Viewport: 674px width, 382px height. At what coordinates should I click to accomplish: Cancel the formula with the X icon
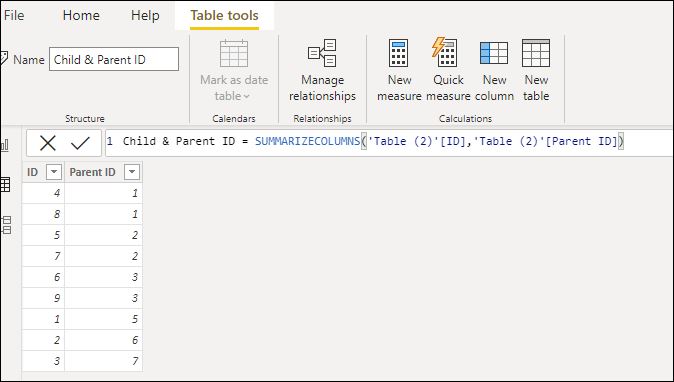pyautogui.click(x=48, y=143)
